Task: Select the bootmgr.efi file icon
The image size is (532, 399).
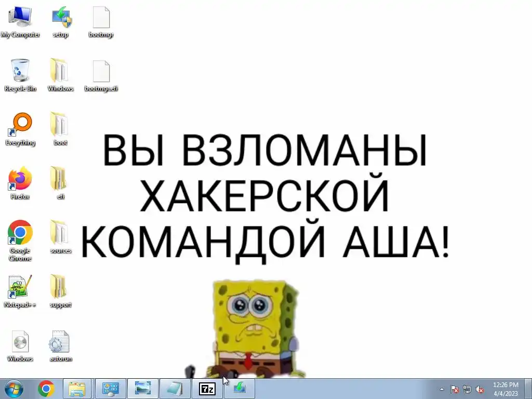Action: (x=101, y=75)
